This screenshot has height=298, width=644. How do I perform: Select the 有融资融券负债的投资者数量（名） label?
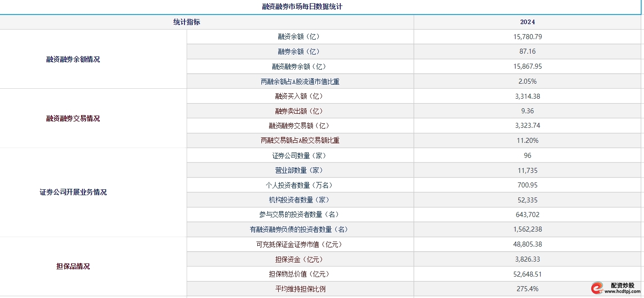pyautogui.click(x=300, y=229)
